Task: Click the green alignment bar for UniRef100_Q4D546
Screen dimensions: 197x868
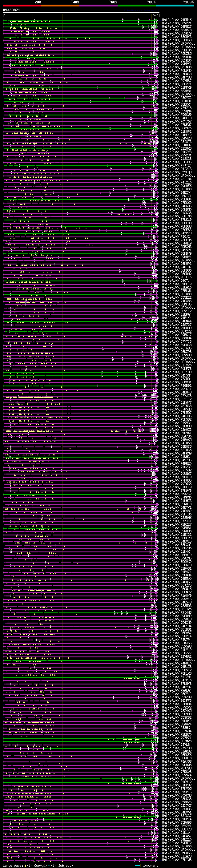Action: tap(80, 20)
